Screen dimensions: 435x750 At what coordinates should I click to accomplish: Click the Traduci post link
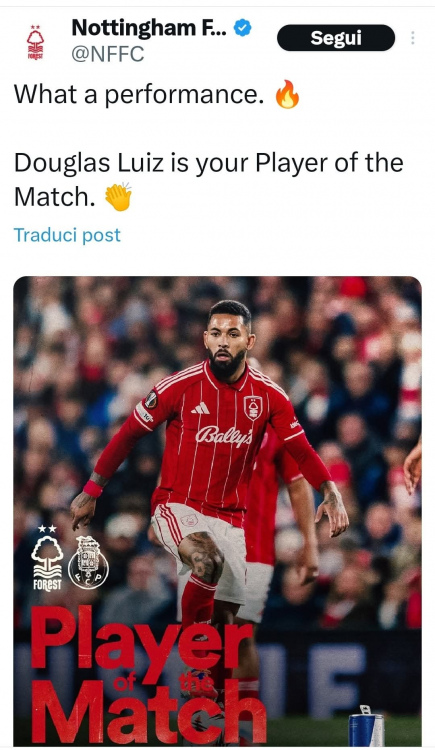pos(67,235)
